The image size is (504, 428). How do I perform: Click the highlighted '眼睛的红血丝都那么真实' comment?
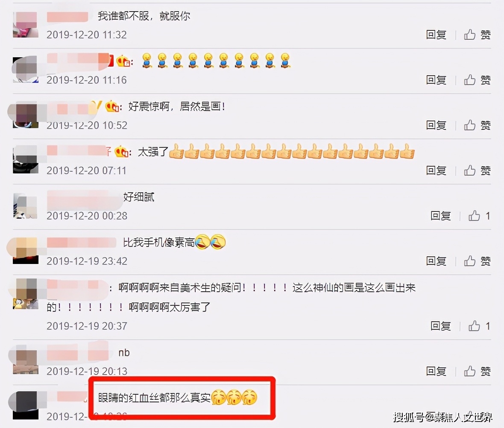tap(177, 398)
